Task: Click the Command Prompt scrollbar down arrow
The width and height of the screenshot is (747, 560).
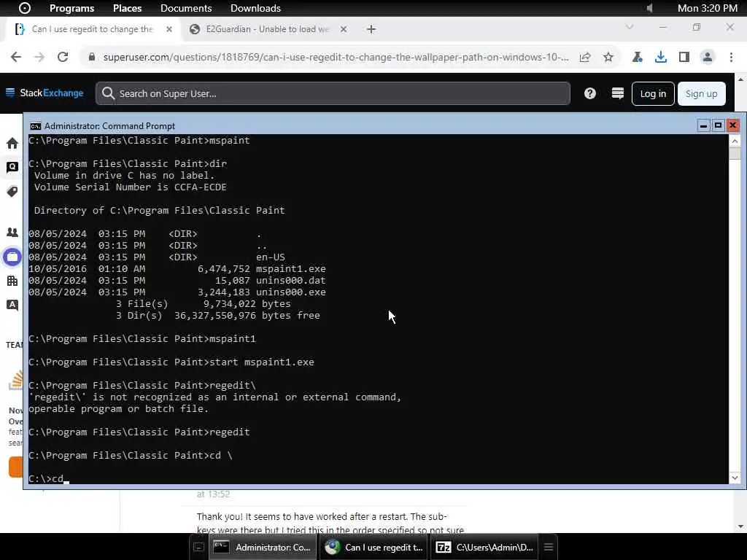Action: click(x=735, y=478)
